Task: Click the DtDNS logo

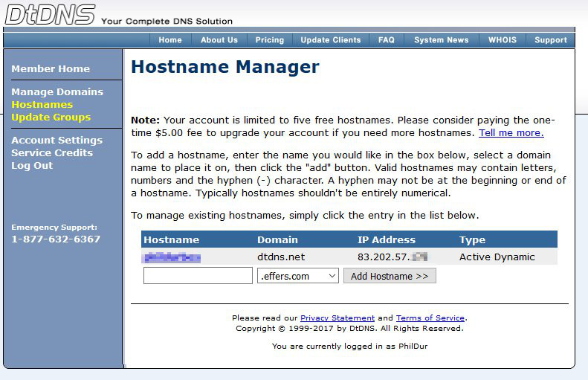Action: (51, 14)
